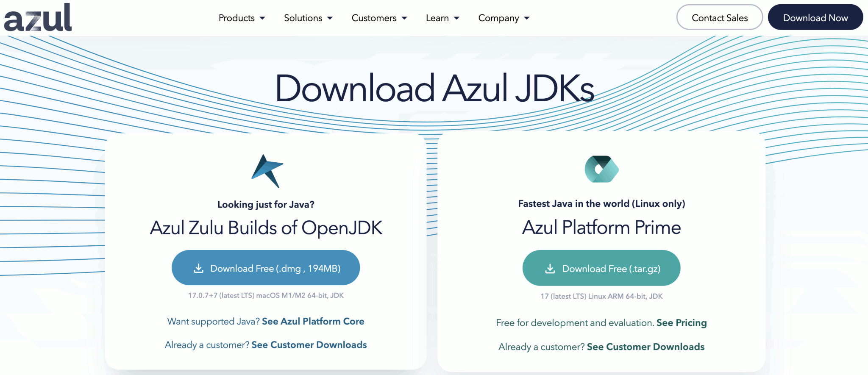Click the download arrow icon on the .tar.gz button

[550, 269]
